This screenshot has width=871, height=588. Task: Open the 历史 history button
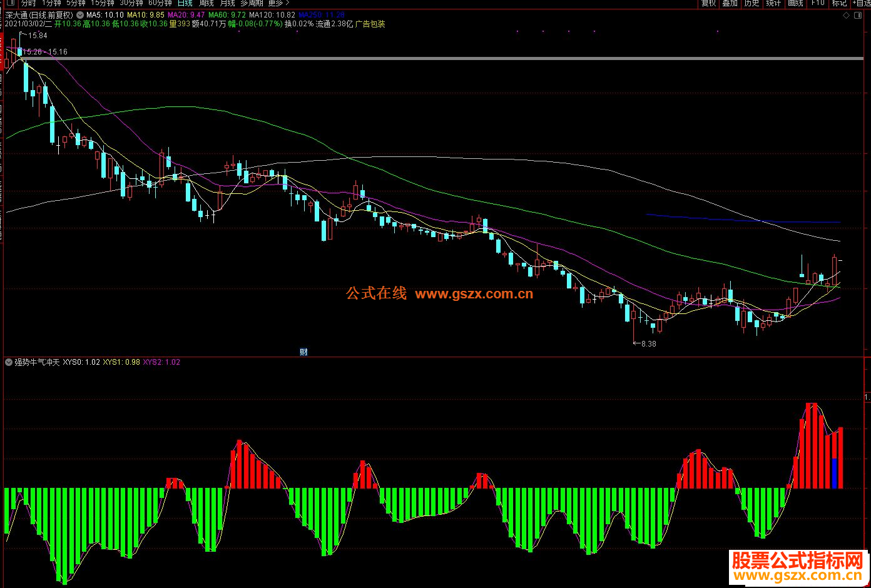[x=751, y=3]
